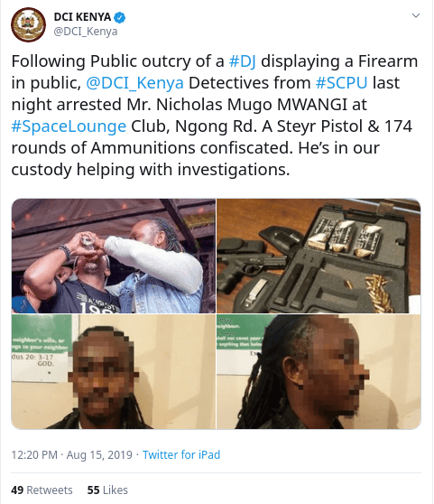
Task: Open the @DCI_Kenya handle under the name
Action: (86, 32)
